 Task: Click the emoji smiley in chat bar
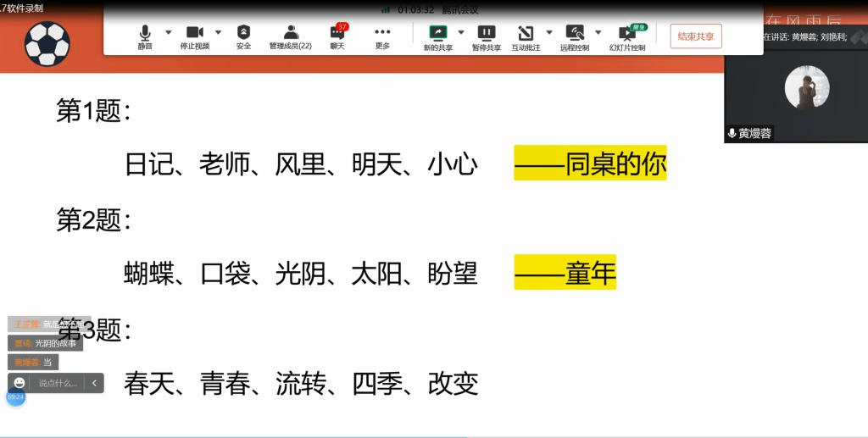[x=19, y=383]
